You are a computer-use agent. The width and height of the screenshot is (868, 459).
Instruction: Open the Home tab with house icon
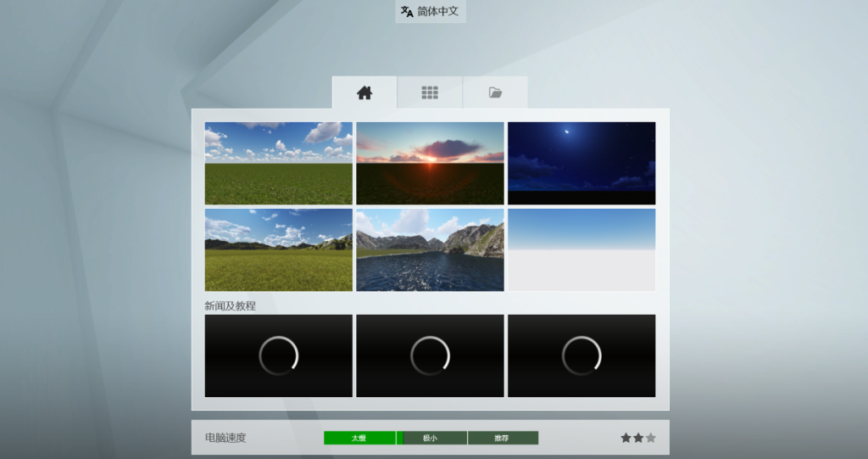364,93
